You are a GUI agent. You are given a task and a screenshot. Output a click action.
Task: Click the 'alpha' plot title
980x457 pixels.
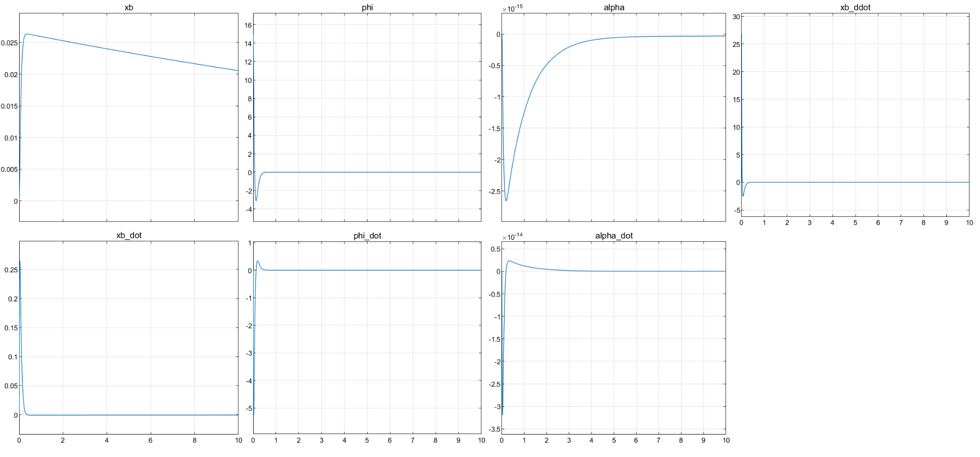(x=614, y=7)
